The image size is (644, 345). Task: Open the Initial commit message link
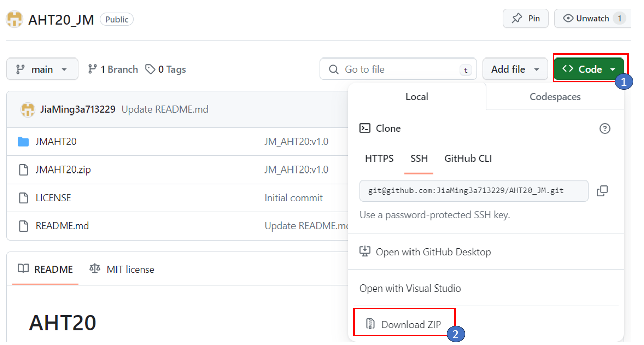coord(294,198)
